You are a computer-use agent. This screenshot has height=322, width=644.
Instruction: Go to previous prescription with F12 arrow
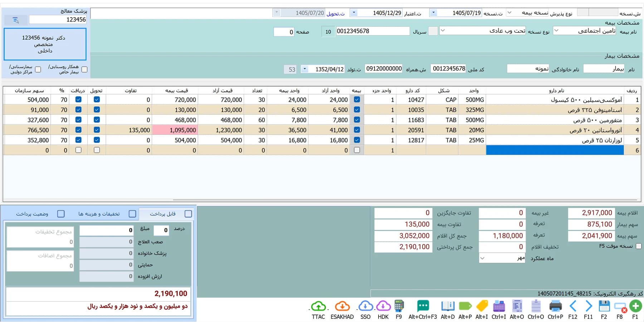click(573, 306)
